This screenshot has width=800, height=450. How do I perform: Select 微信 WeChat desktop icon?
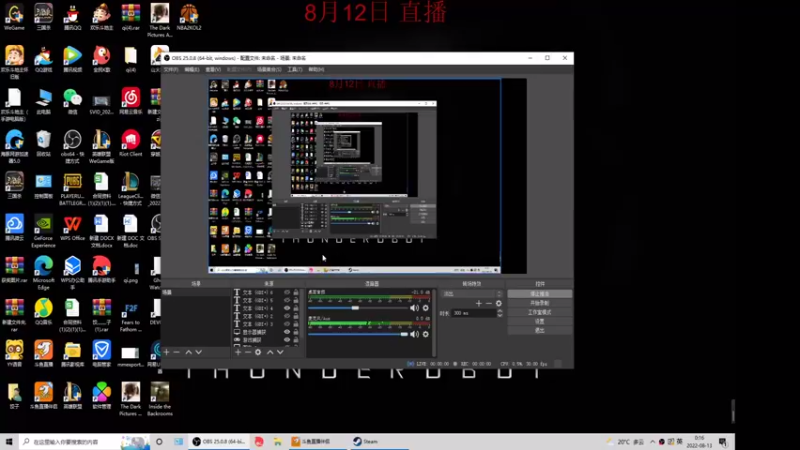coord(72,101)
